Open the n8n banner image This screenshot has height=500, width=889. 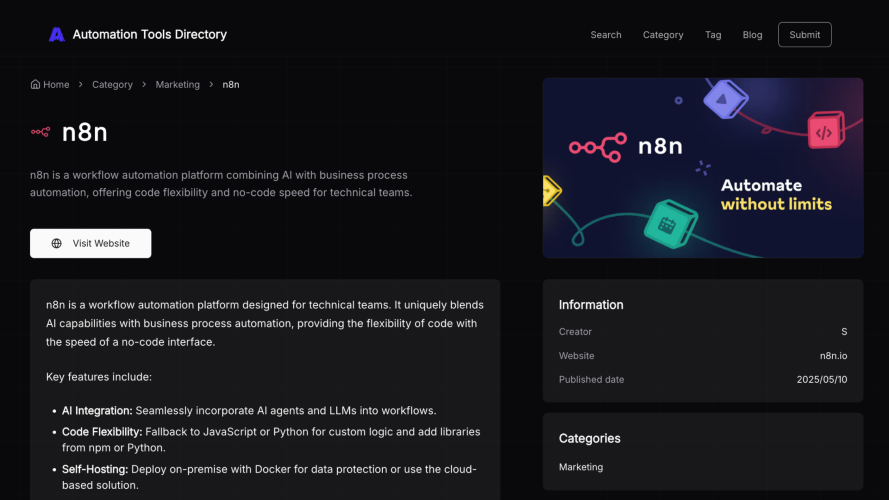click(x=702, y=168)
